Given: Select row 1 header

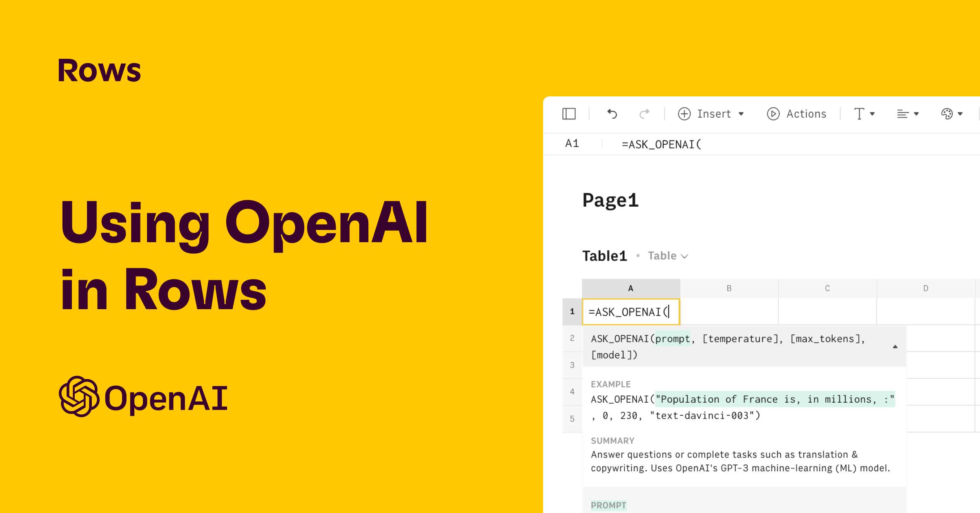Looking at the screenshot, I should (x=572, y=312).
